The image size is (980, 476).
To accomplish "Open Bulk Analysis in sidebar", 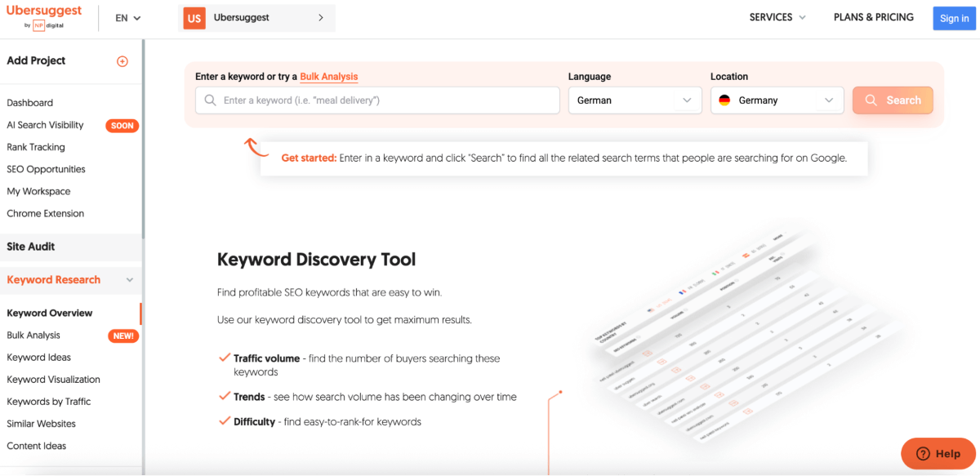I will point(33,336).
